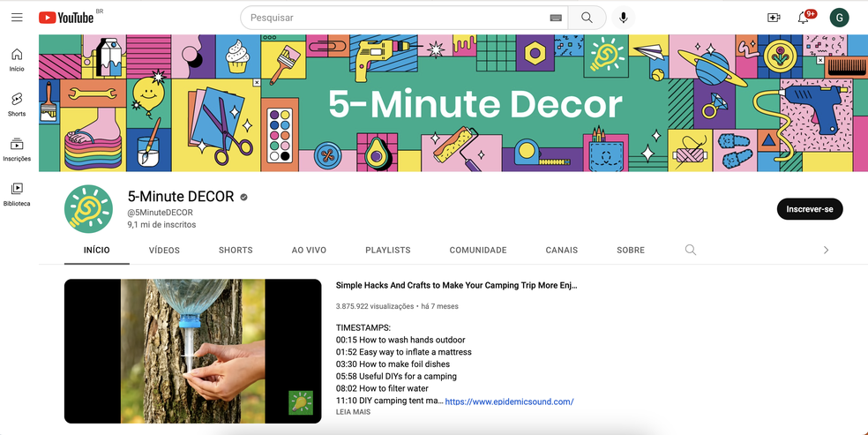Click the 5-Minute Decor channel banner
868x435 pixels.
click(453, 103)
